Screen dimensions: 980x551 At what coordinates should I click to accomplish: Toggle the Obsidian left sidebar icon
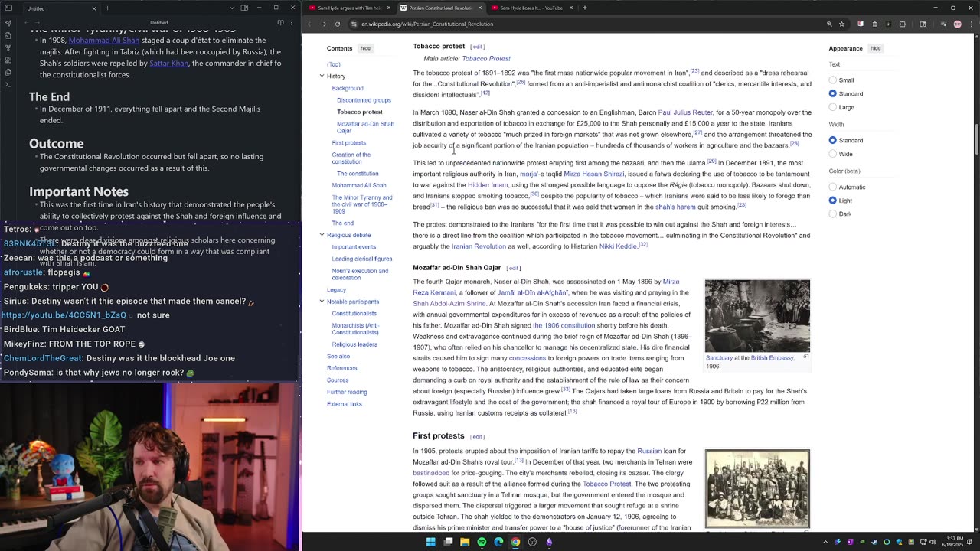tap(8, 8)
